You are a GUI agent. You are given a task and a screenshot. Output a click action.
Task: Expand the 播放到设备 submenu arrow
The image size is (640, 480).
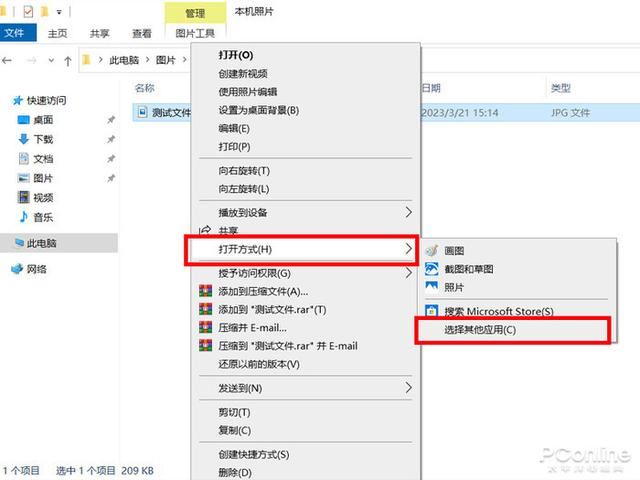tap(408, 212)
